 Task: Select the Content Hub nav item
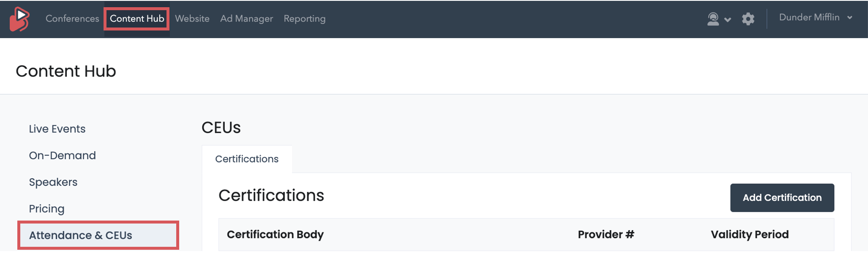click(x=137, y=19)
